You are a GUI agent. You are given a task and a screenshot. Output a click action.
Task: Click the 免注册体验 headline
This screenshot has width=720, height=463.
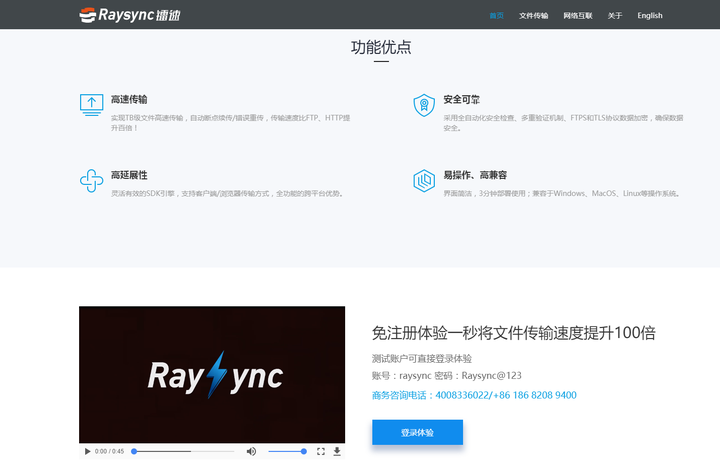tap(514, 333)
